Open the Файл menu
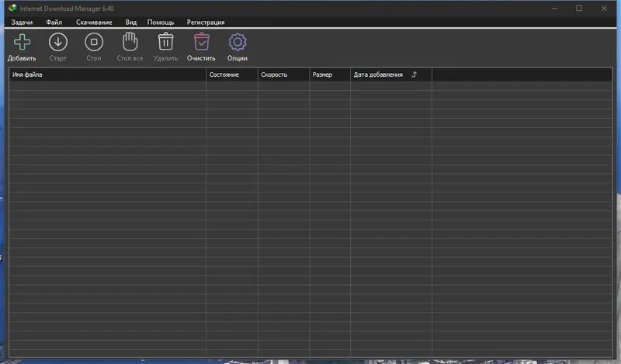 [54, 23]
